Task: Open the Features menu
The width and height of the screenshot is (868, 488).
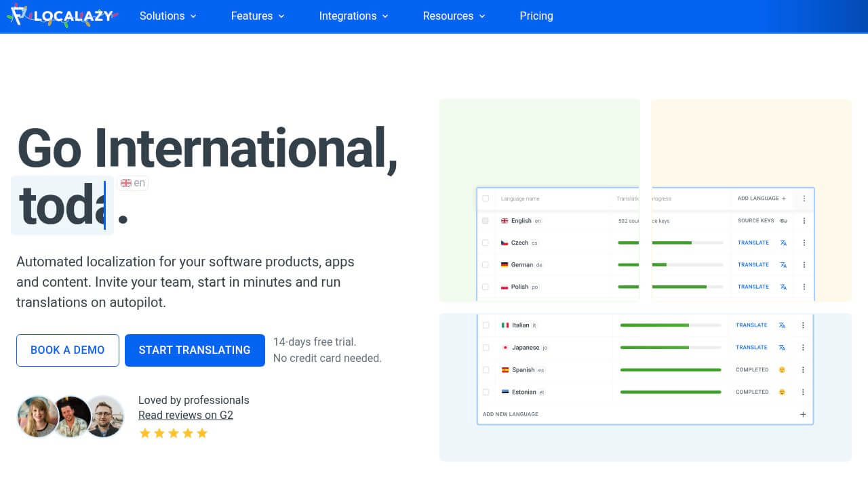Action: [257, 16]
